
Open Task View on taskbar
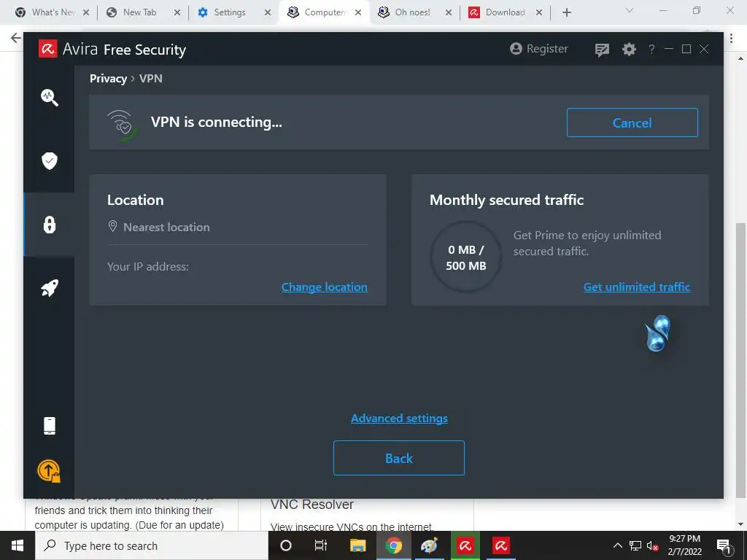pos(321,545)
